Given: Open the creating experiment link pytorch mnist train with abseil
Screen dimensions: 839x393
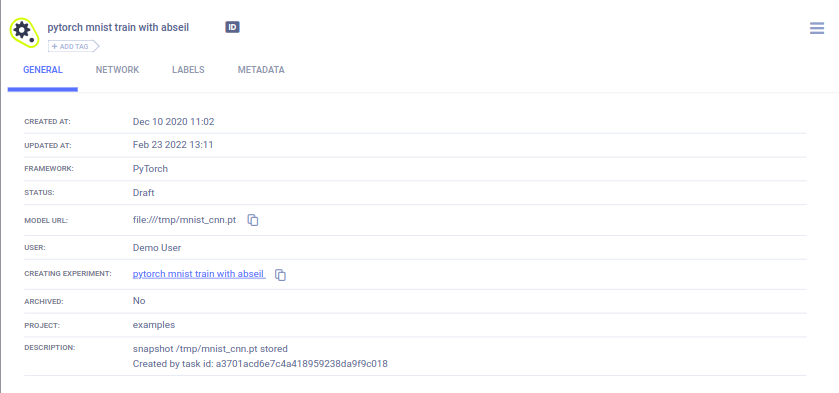Looking at the screenshot, I should [x=199, y=274].
